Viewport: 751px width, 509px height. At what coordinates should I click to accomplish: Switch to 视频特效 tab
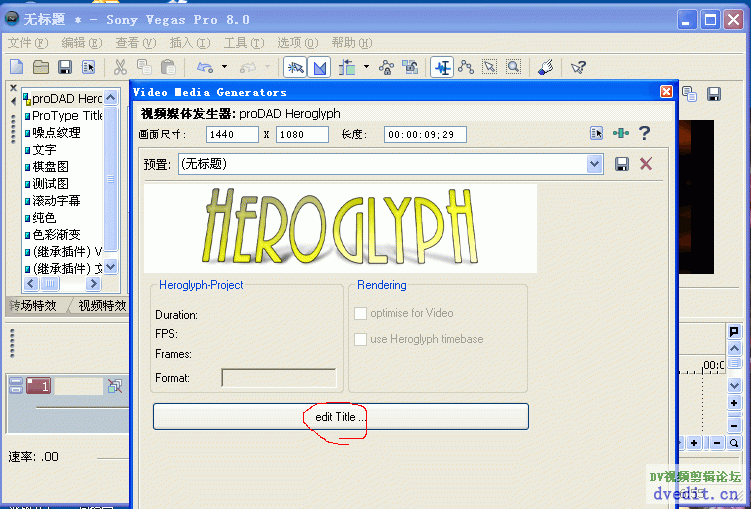click(102, 305)
